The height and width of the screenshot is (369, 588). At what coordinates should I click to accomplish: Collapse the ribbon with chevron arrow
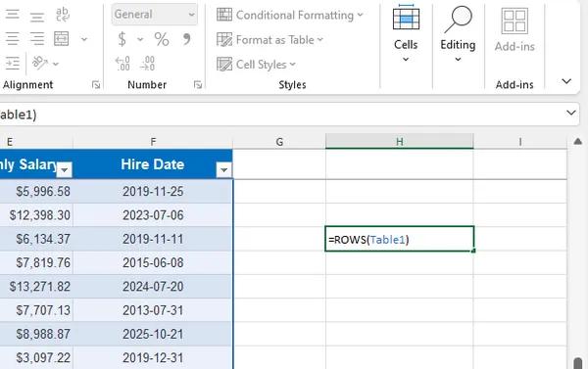pyautogui.click(x=566, y=81)
